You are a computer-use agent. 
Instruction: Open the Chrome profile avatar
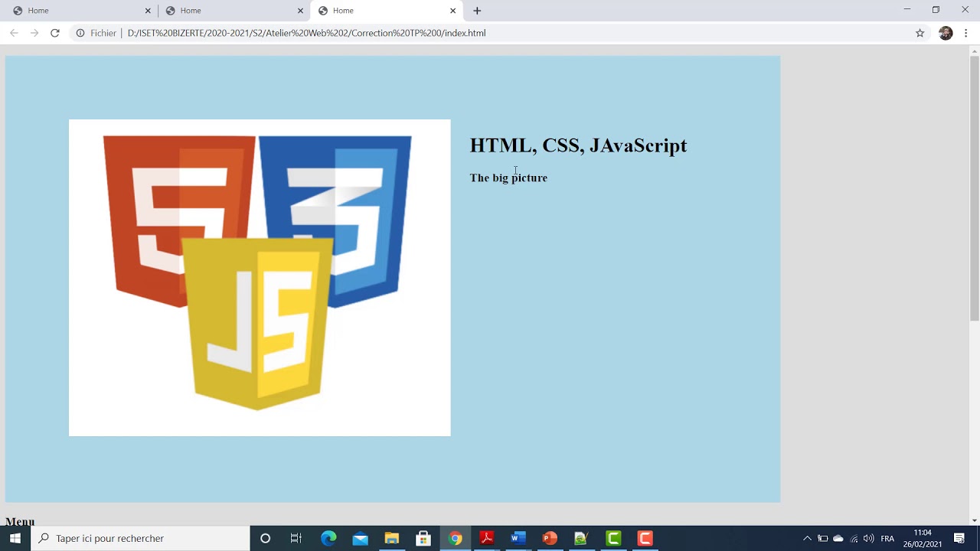click(946, 33)
